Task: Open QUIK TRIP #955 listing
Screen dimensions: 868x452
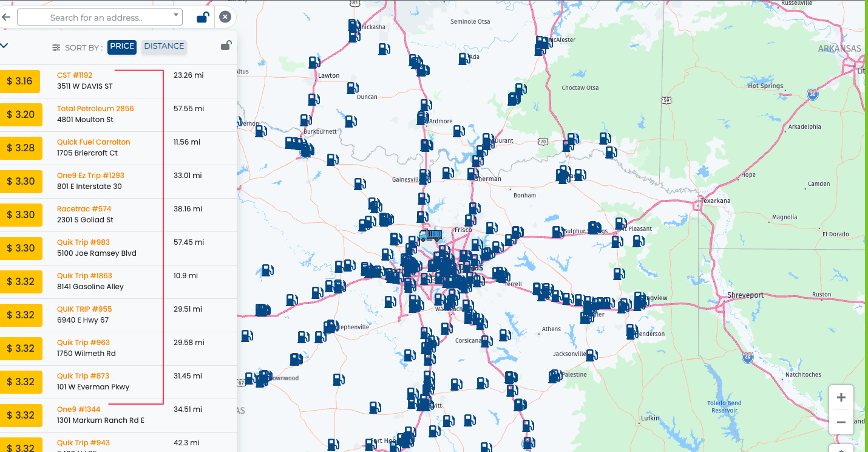Action: tap(84, 309)
